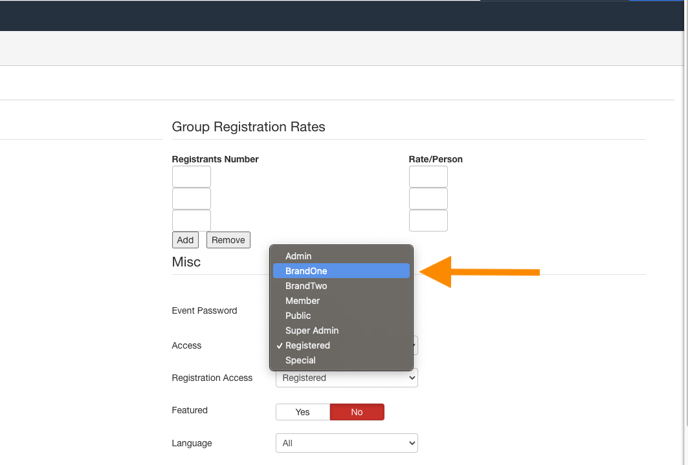
Task: Focus the second Registrants Number field
Action: pos(191,198)
